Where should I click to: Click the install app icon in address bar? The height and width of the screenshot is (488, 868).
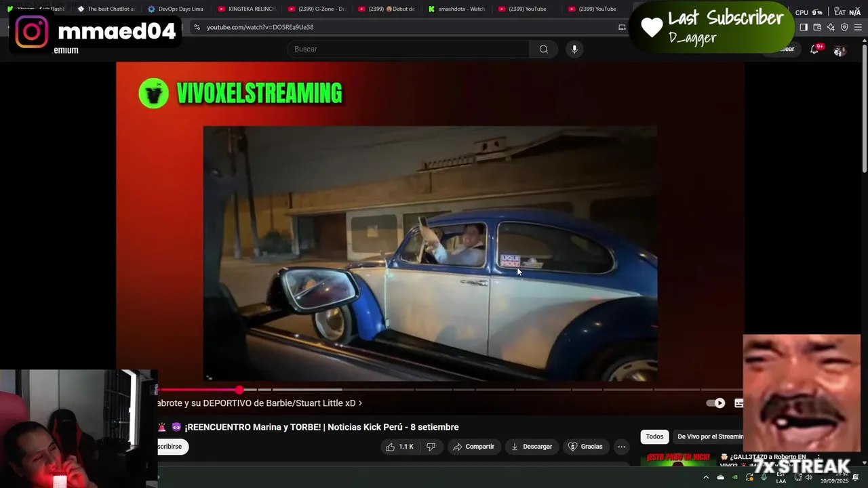(x=622, y=27)
